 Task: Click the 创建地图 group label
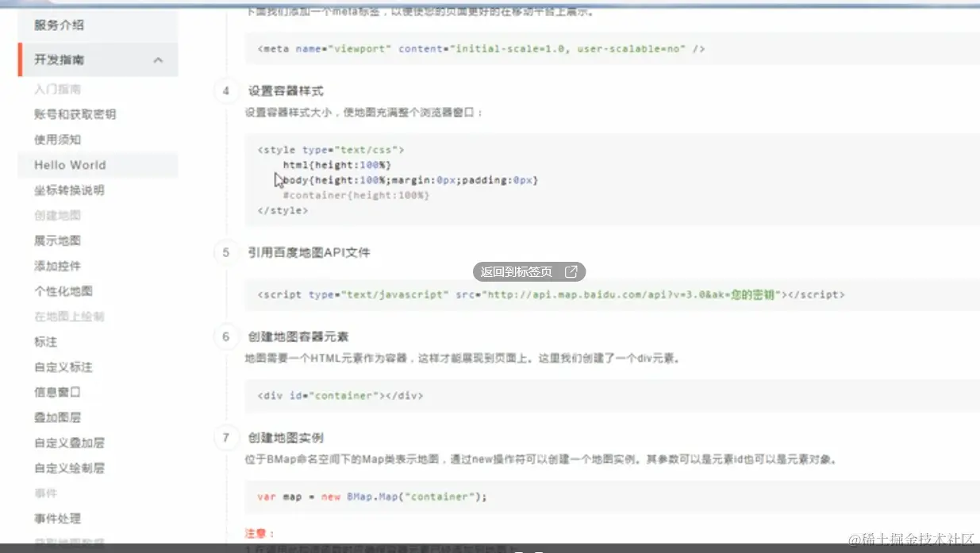click(57, 215)
